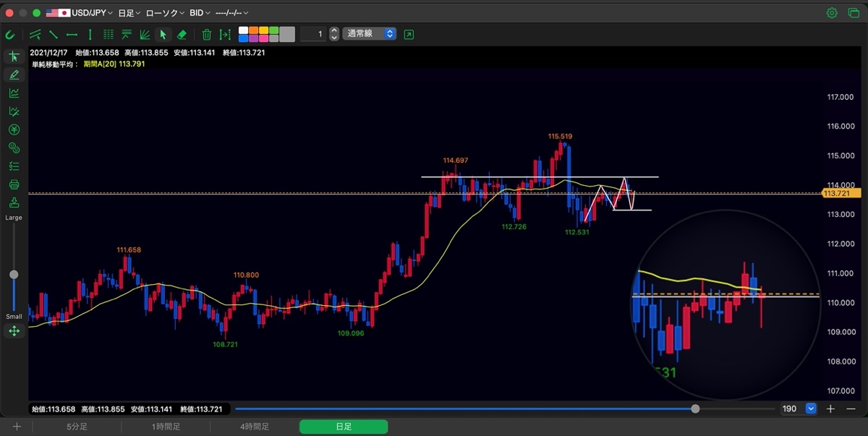Viewport: 868px width, 436px height.
Task: Toggle the arrow pointer selection tool
Action: click(163, 34)
